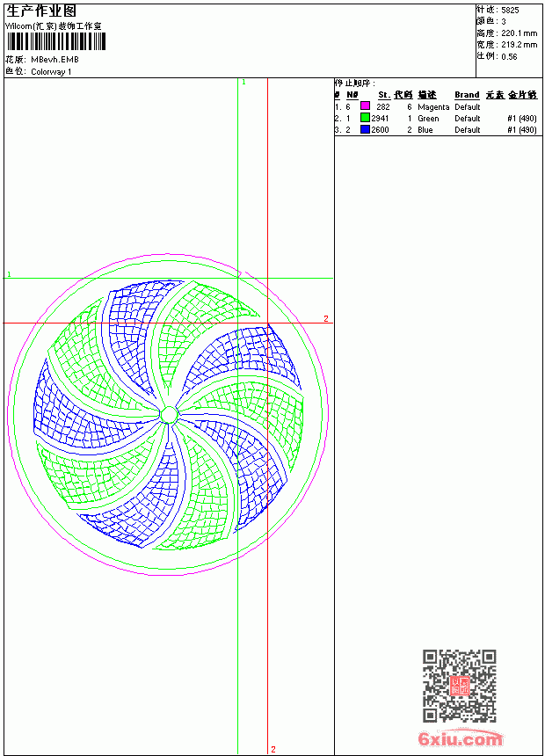Click the green guide label 1 at top
This screenshot has width=545, height=756.
[244, 83]
